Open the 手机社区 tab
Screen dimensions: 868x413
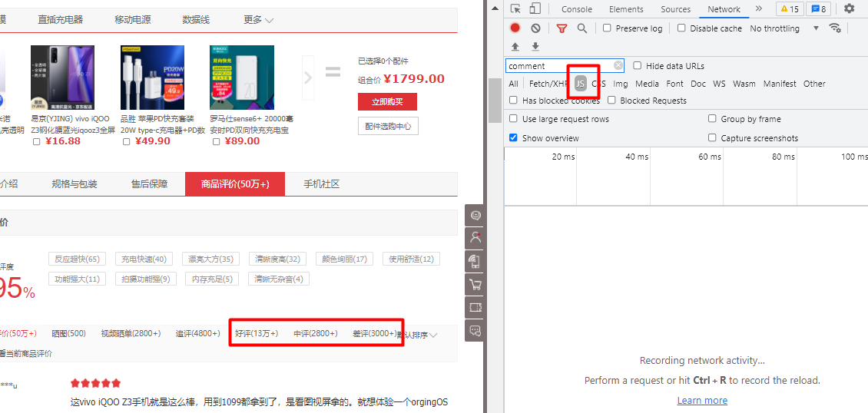(321, 184)
